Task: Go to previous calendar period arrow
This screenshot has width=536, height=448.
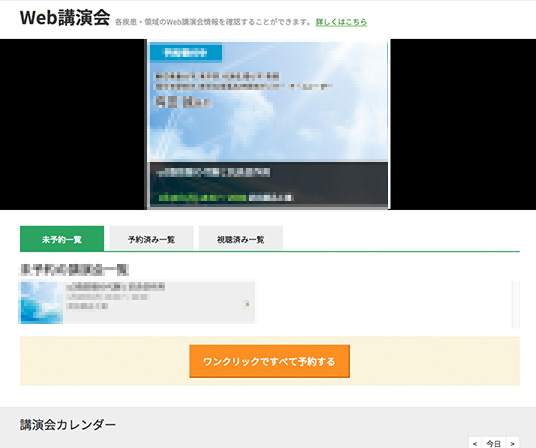Action: pyautogui.click(x=475, y=443)
